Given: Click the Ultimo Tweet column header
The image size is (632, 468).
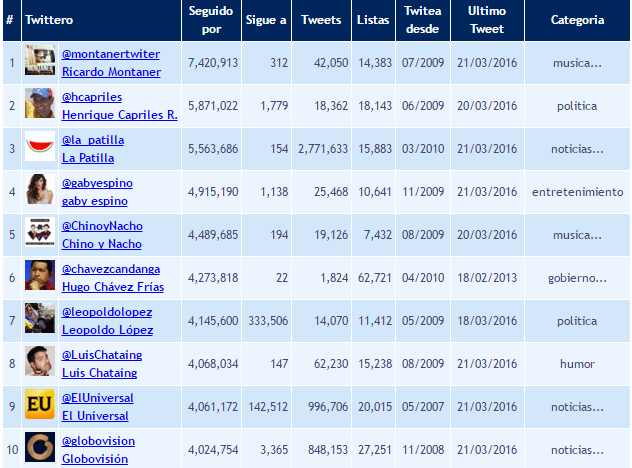Looking at the screenshot, I should pos(487,20).
